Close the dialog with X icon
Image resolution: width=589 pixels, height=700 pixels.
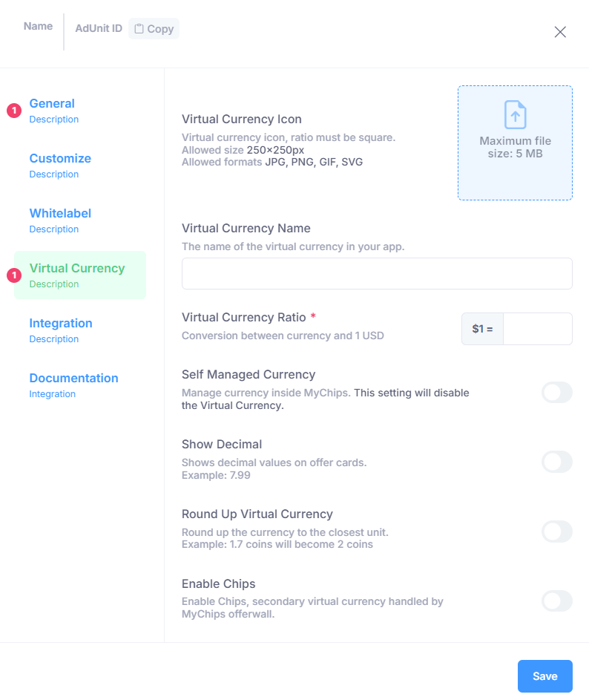(x=560, y=31)
